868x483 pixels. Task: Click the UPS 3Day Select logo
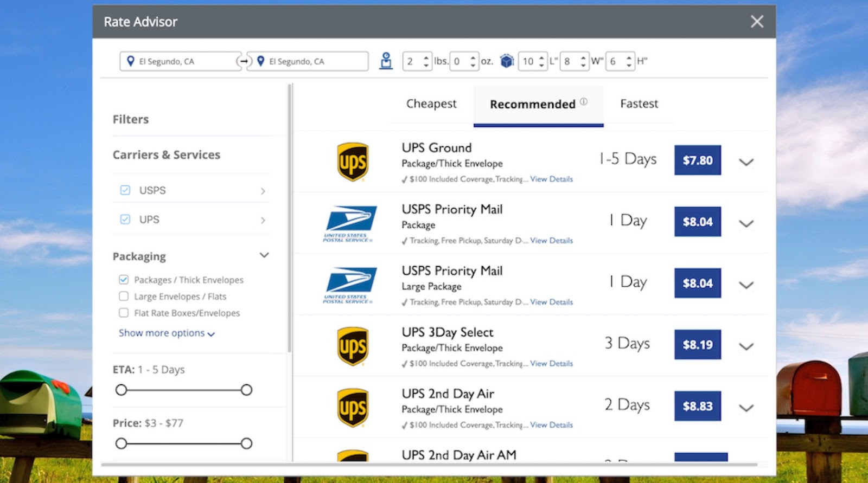click(x=353, y=346)
